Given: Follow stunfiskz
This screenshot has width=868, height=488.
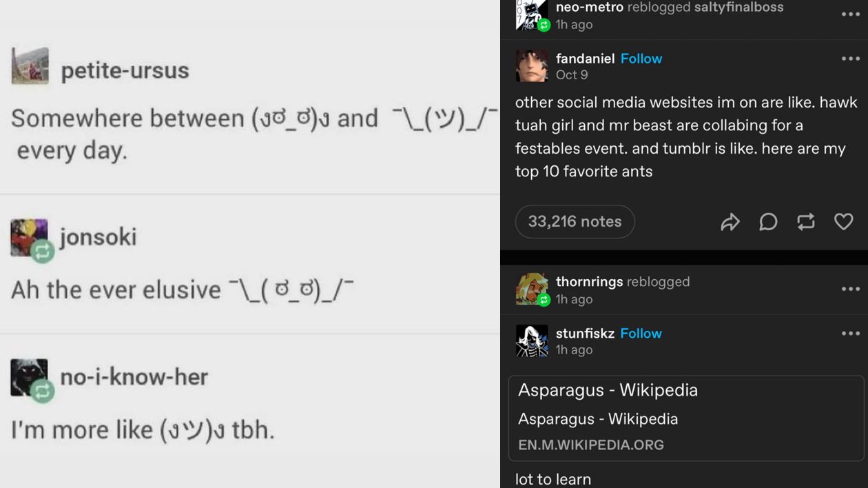Looking at the screenshot, I should tap(641, 334).
